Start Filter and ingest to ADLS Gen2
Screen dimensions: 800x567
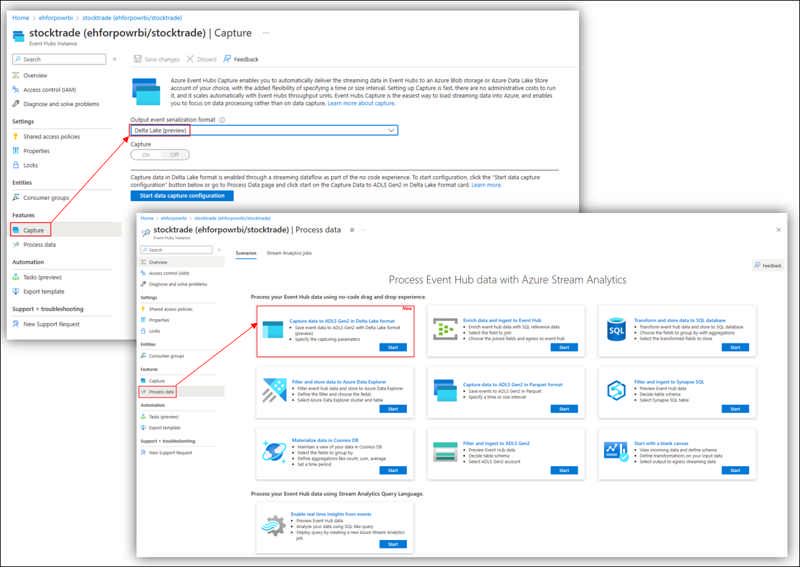tap(564, 471)
